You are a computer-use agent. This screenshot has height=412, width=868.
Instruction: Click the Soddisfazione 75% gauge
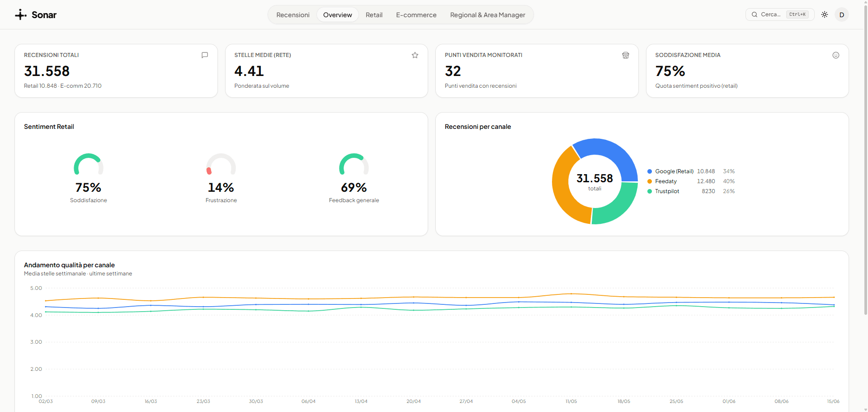89,165
